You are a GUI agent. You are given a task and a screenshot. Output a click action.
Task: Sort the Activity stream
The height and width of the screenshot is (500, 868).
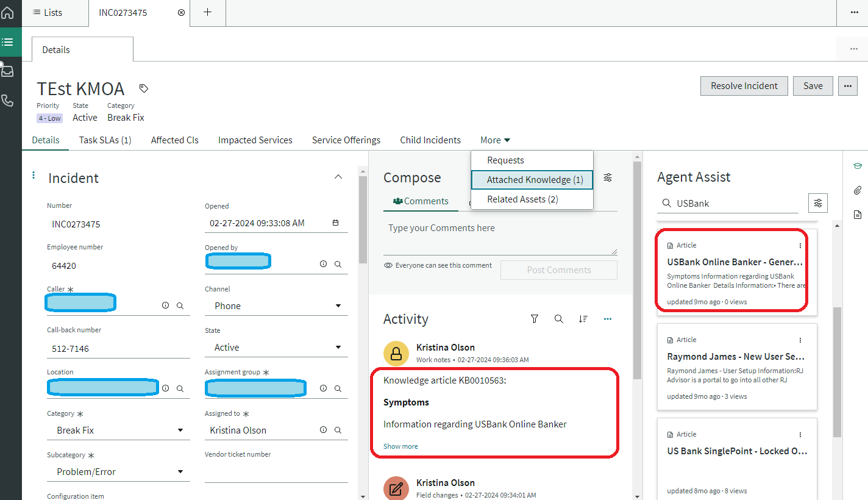[x=583, y=318]
